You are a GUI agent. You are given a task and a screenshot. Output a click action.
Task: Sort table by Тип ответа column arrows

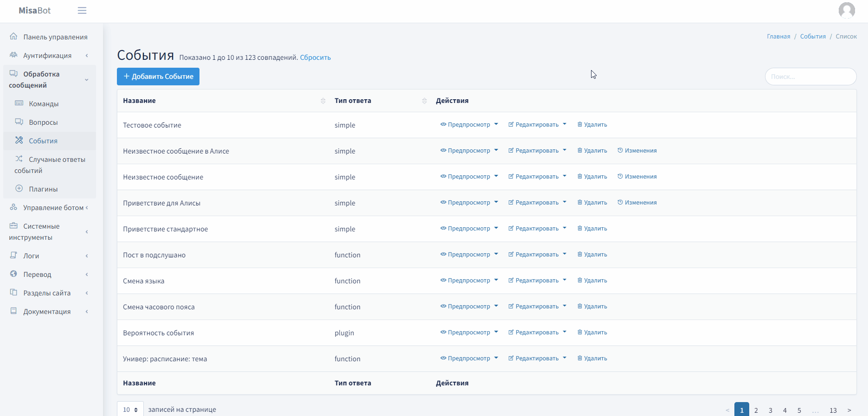424,101
